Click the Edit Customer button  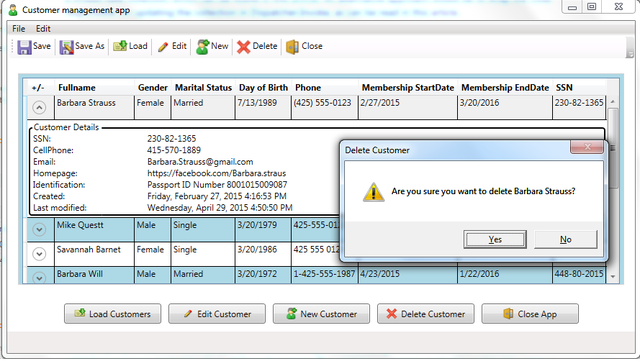pyautogui.click(x=217, y=314)
